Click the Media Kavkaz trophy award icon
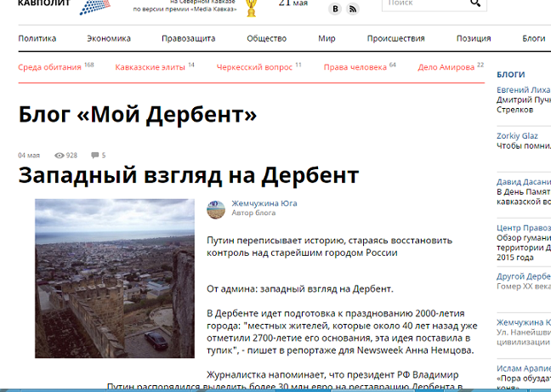 [251, 8]
